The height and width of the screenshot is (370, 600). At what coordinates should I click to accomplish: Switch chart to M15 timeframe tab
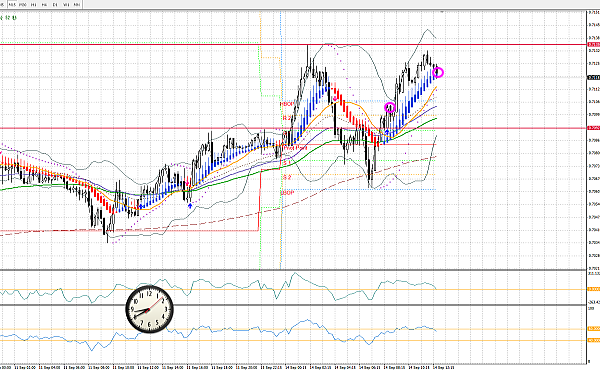pos(12,5)
